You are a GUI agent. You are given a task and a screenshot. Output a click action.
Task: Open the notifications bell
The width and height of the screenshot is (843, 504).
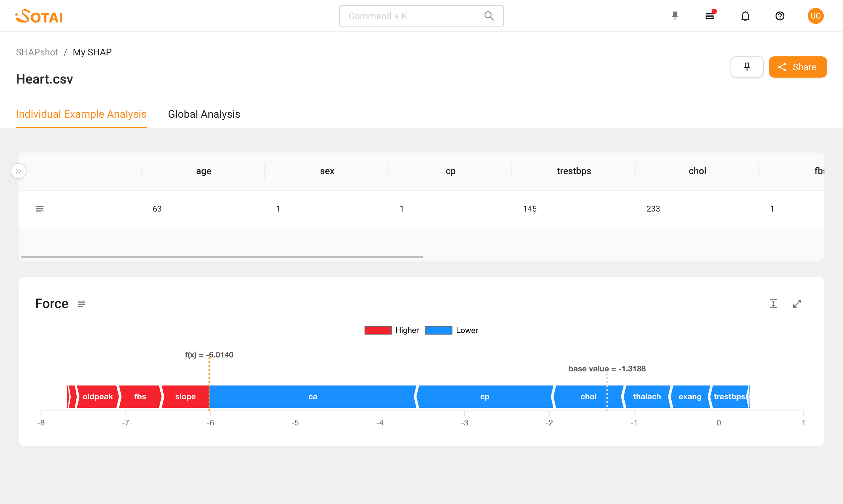click(x=745, y=16)
